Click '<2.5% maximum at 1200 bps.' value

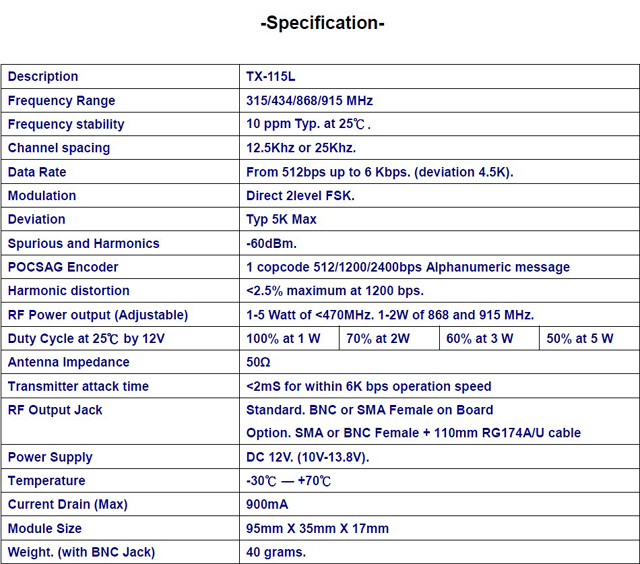[335, 291]
